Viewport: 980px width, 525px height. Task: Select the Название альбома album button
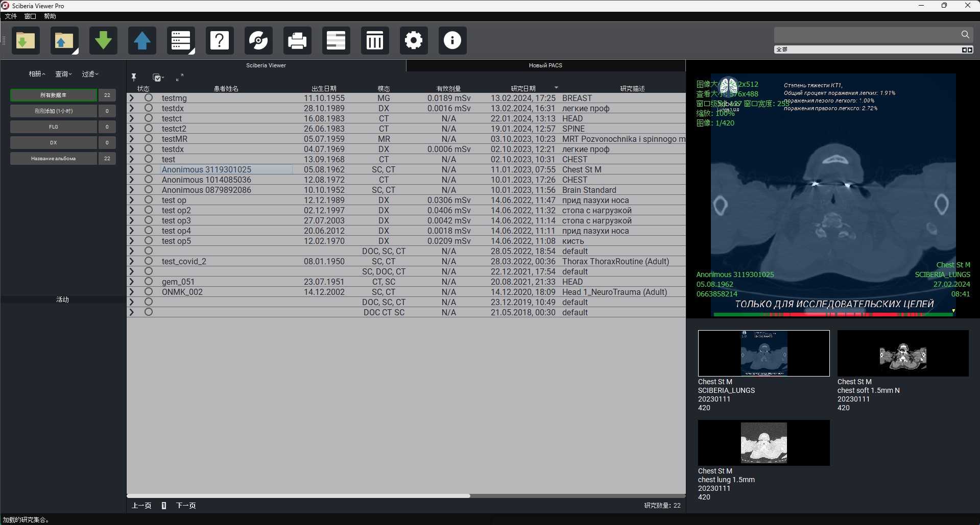tap(54, 158)
